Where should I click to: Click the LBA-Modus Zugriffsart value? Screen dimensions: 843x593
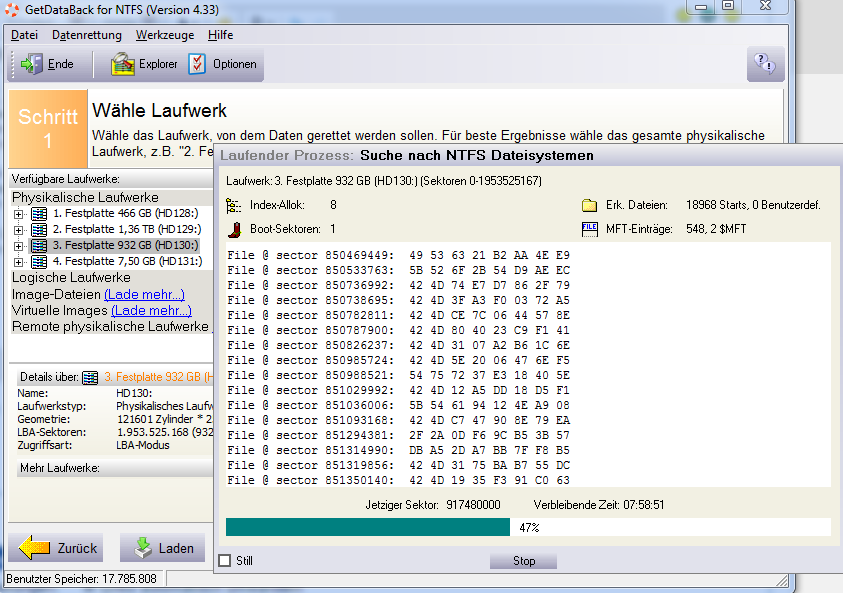[142, 446]
